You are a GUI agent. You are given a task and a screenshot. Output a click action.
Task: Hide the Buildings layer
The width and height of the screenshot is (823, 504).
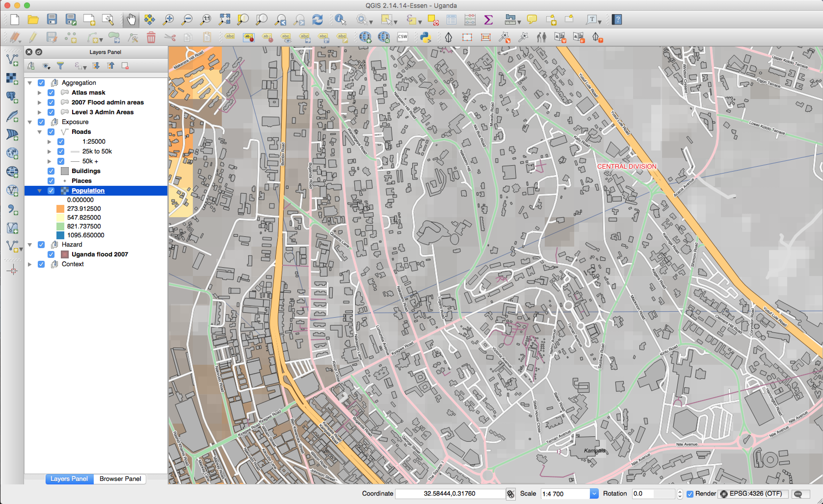pyautogui.click(x=51, y=171)
